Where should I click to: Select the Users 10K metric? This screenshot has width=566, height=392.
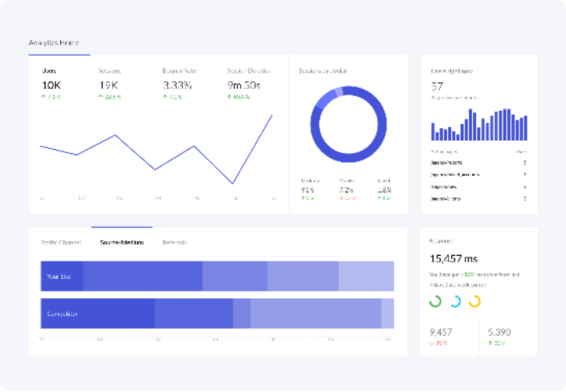pyautogui.click(x=51, y=84)
